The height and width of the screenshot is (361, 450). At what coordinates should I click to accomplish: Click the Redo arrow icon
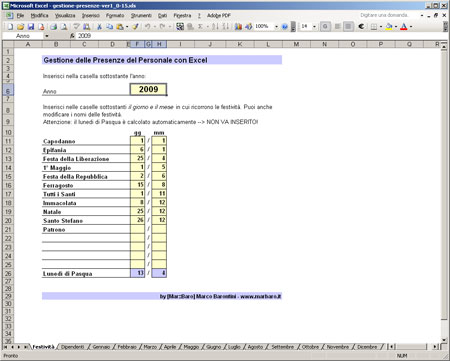163,27
